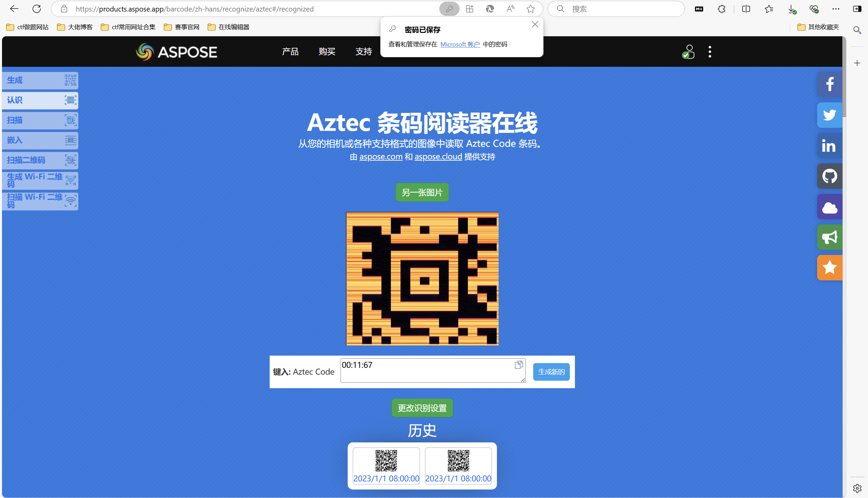Open the ctf常用网址合集 bookmark folder

click(x=128, y=27)
